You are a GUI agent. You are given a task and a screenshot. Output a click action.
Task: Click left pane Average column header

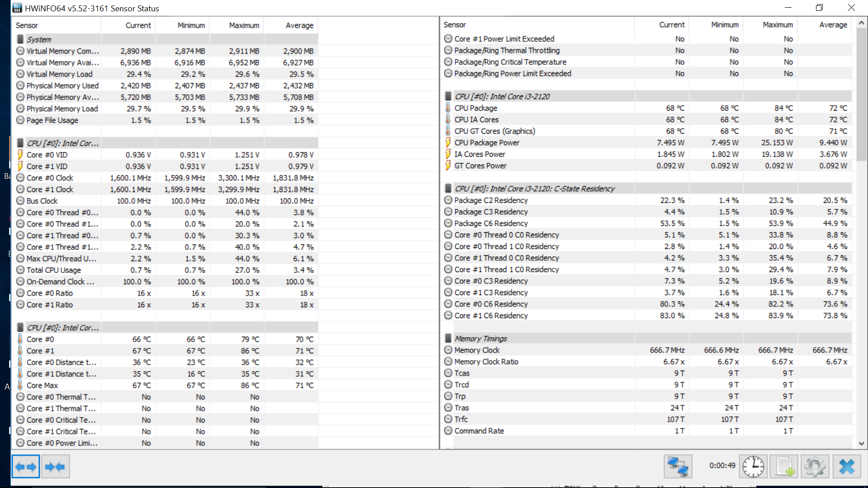coord(291,25)
